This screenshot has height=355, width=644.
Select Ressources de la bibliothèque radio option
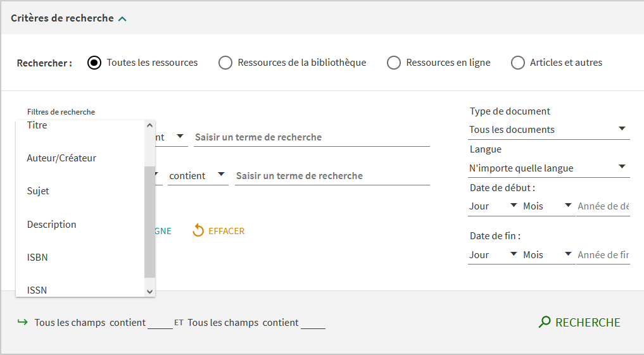click(225, 63)
